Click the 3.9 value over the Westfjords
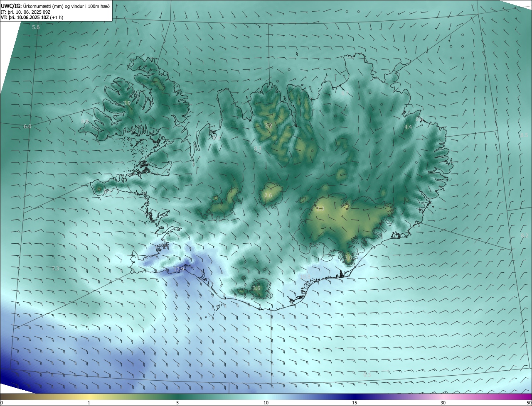This screenshot has width=532, height=406. [127, 103]
